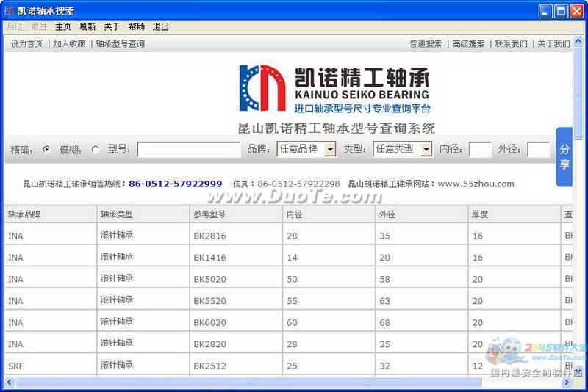Click the horizontal scrollbar left arrow
Image resolution: width=588 pixels, height=392 pixels.
tap(9, 382)
